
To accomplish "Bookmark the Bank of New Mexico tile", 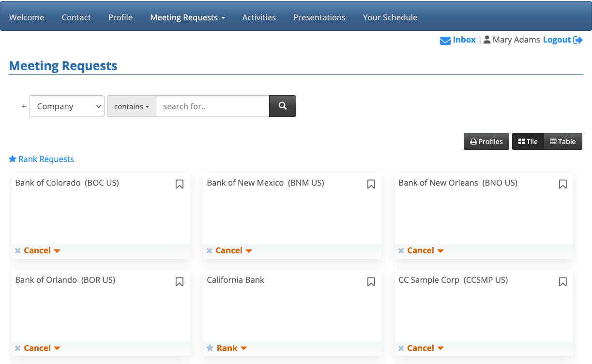I will click(371, 184).
